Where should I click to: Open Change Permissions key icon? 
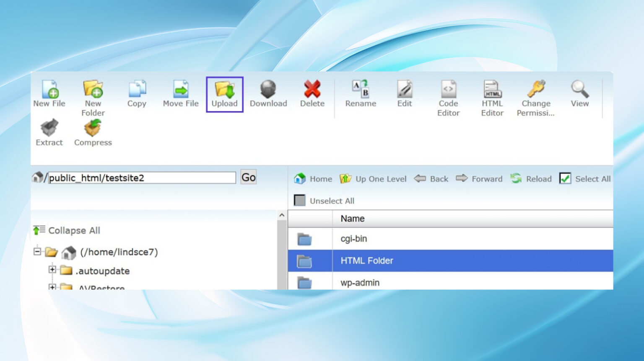(536, 89)
